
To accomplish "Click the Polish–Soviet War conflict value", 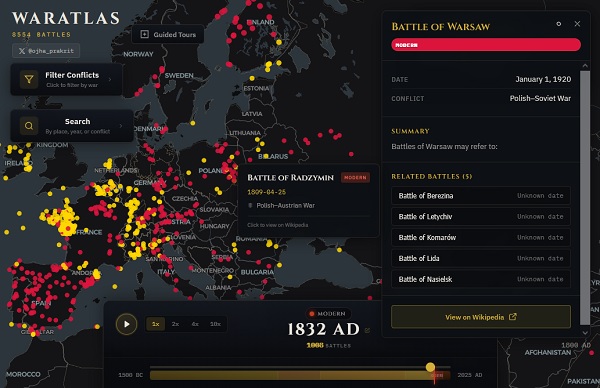I will [x=540, y=98].
